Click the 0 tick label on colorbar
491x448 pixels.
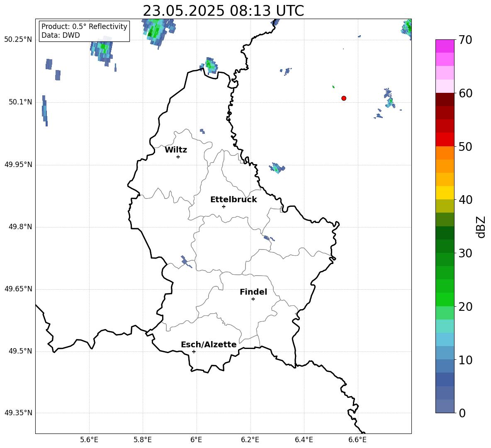462,413
